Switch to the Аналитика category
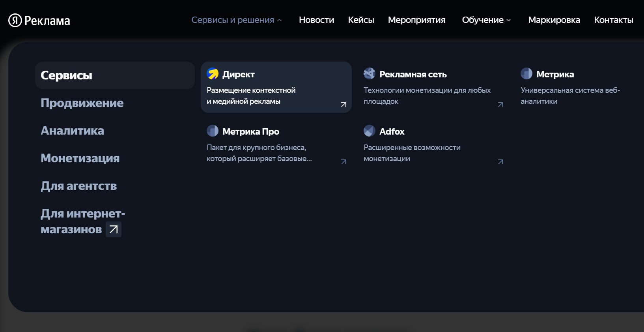644x332 pixels. point(73,131)
